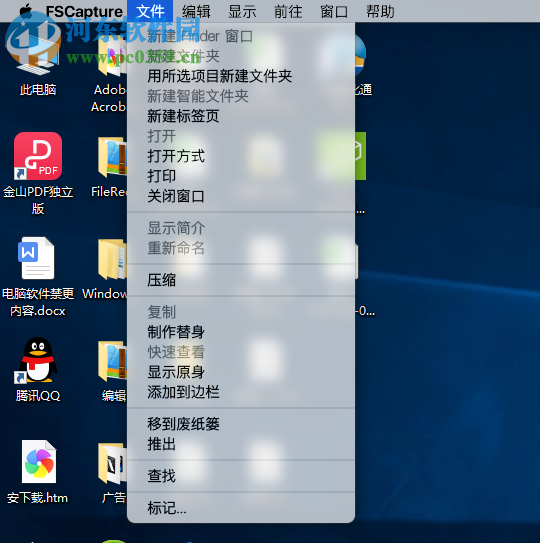
Task: Open the 窗口 menu
Action: (x=334, y=11)
